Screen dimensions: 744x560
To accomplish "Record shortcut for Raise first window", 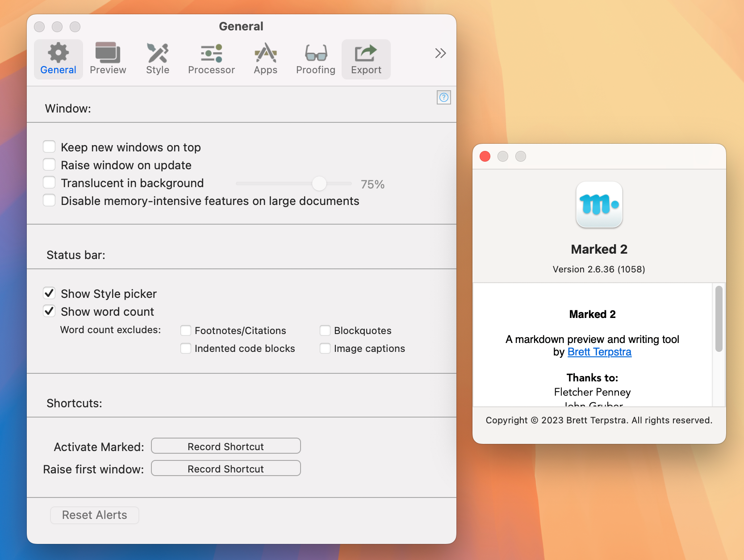I will coord(226,468).
